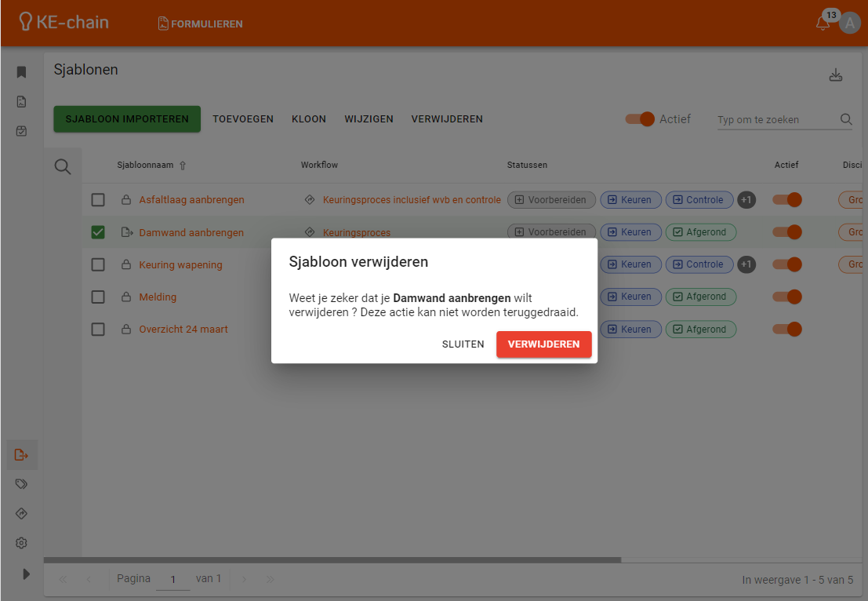The width and height of the screenshot is (868, 601).
Task: Sort by Sjabloonnaam column arrow
Action: pyautogui.click(x=183, y=166)
